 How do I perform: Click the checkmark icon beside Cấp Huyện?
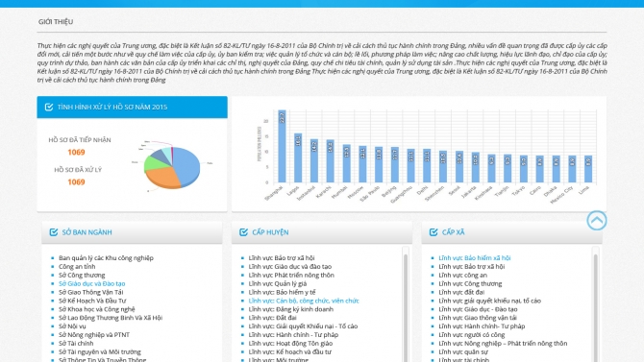pos(243,232)
